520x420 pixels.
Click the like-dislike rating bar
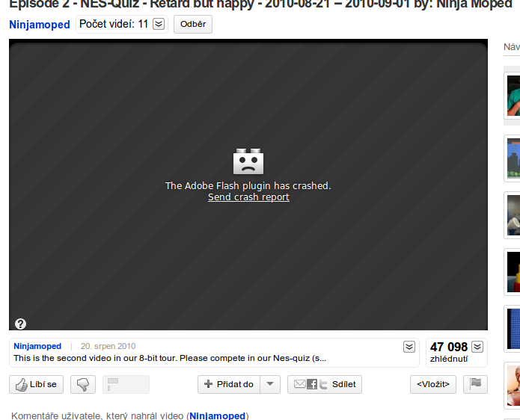point(126,384)
